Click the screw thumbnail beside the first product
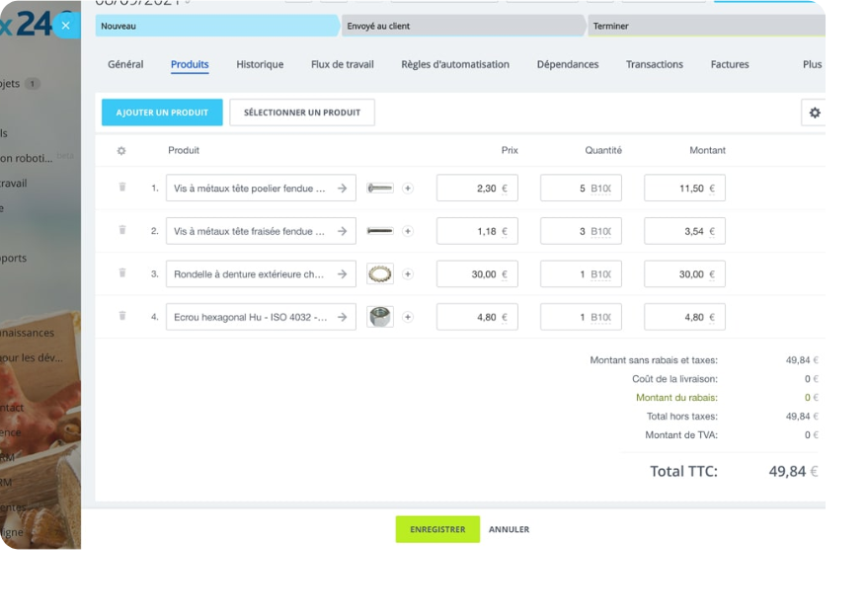 pyautogui.click(x=378, y=188)
